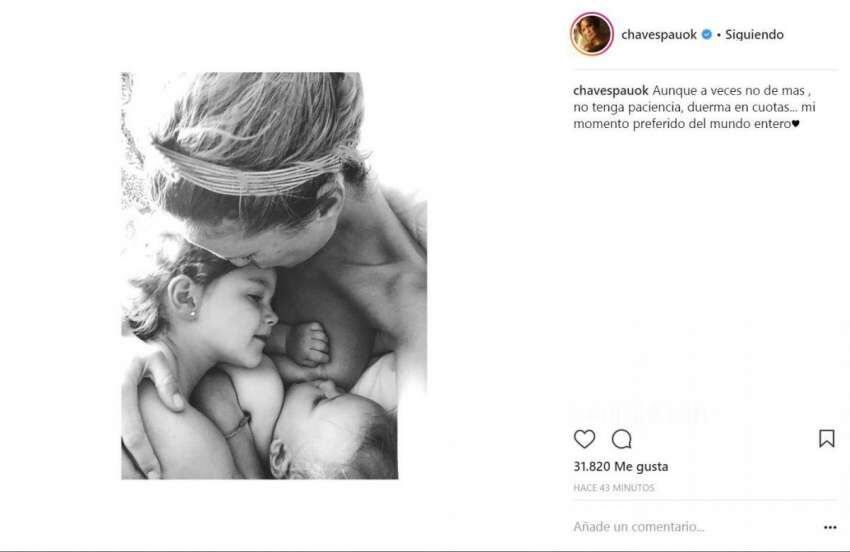Toggle the Siguiendo follow status
The width and height of the screenshot is (850, 552).
(x=754, y=35)
